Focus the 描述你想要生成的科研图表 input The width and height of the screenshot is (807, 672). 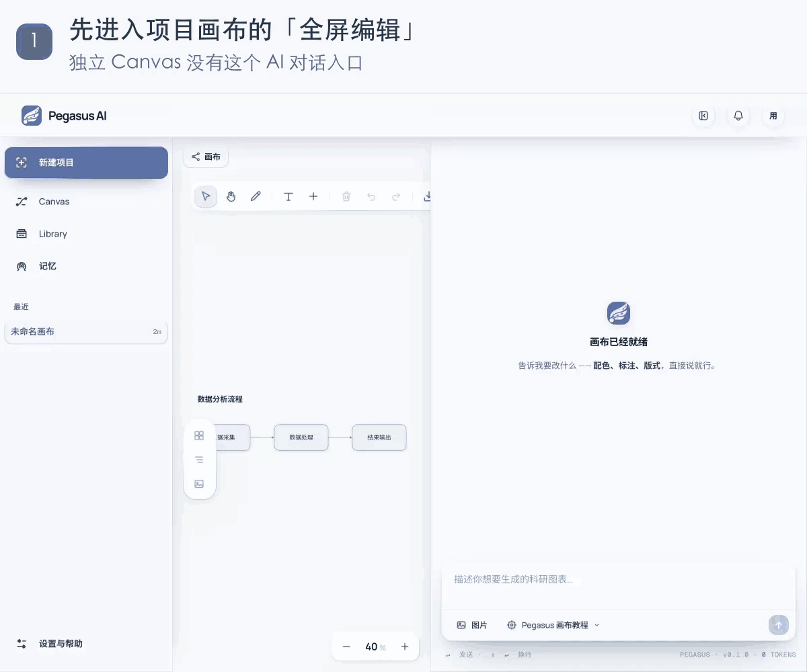coord(618,587)
